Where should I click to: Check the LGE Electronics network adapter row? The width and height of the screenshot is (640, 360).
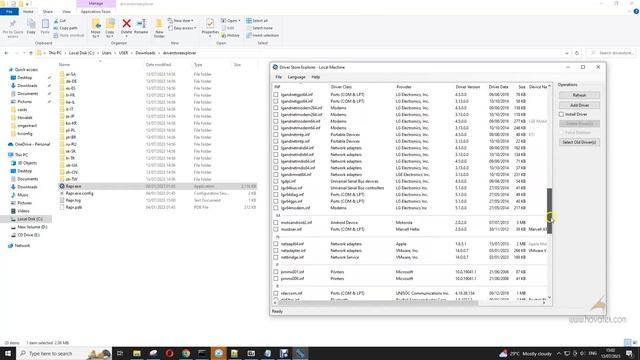tap(276, 174)
